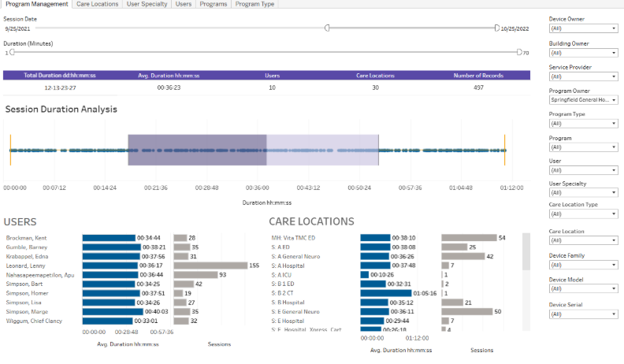Open the Program Owner dropdown
The height and width of the screenshot is (364, 624).
[582, 100]
